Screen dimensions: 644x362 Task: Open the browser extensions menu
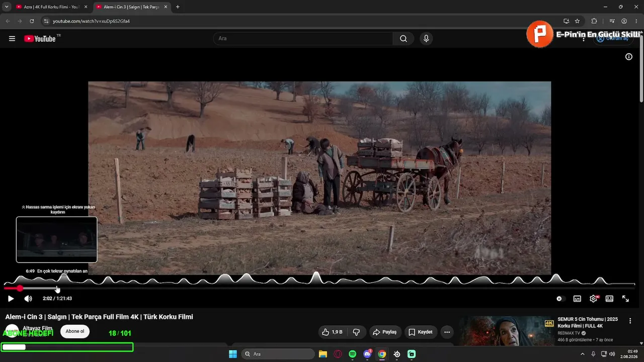[594, 21]
